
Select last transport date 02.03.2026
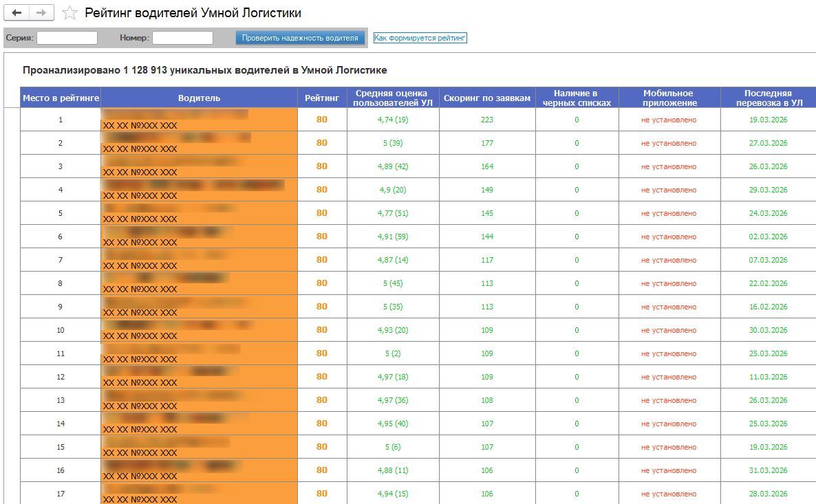pyautogui.click(x=768, y=237)
